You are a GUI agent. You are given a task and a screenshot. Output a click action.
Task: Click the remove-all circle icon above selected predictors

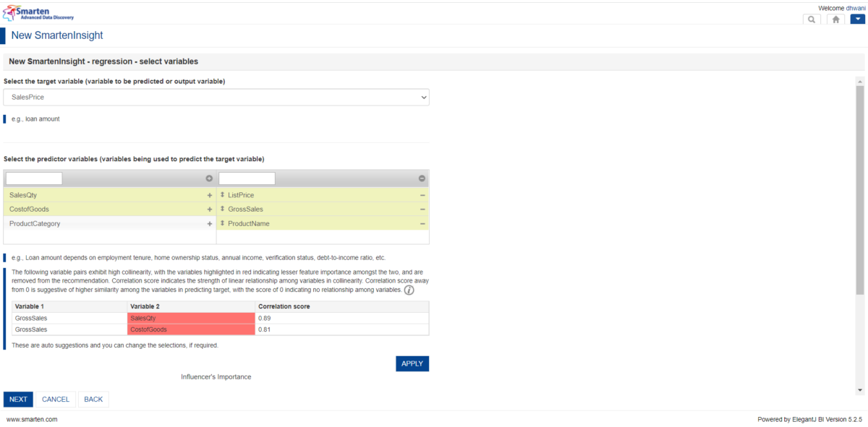click(x=421, y=178)
